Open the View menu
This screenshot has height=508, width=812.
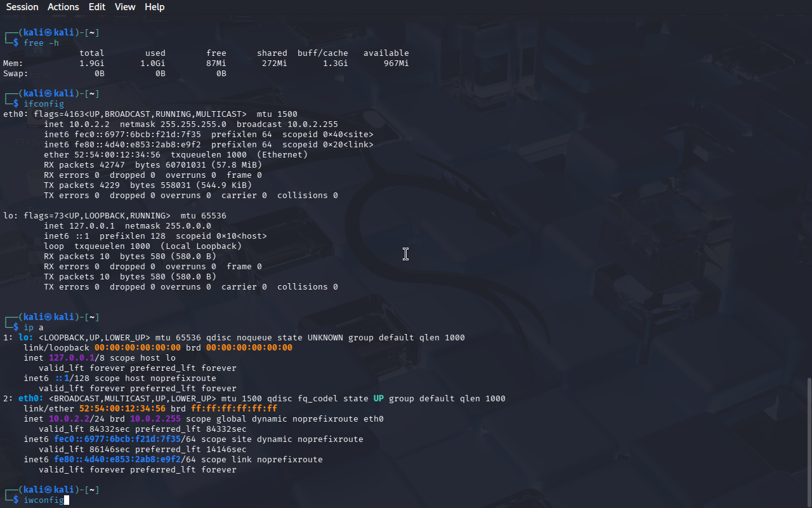[125, 7]
